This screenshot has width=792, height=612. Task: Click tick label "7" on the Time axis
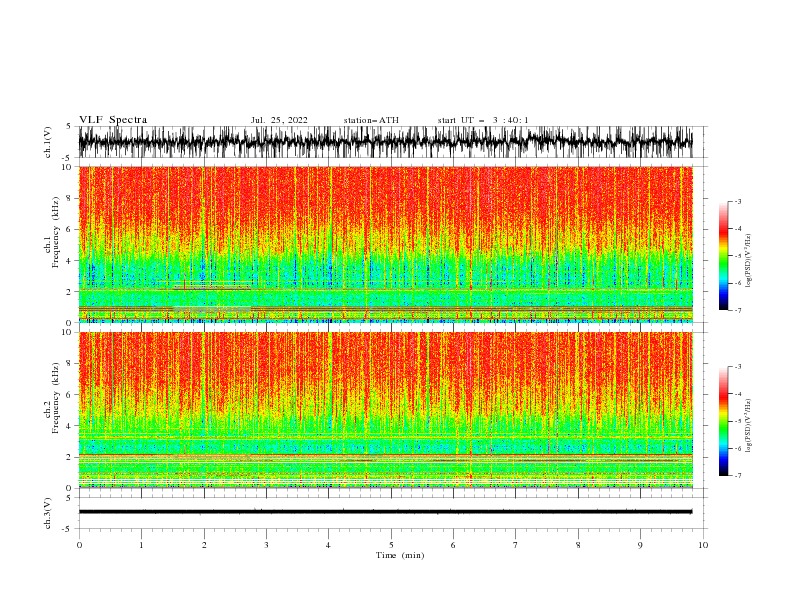pos(516,545)
